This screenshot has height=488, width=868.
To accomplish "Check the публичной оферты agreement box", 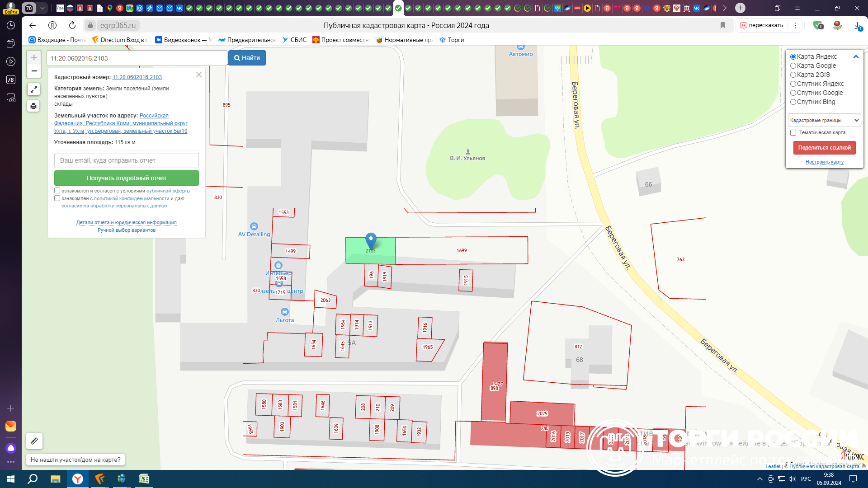I will [57, 191].
